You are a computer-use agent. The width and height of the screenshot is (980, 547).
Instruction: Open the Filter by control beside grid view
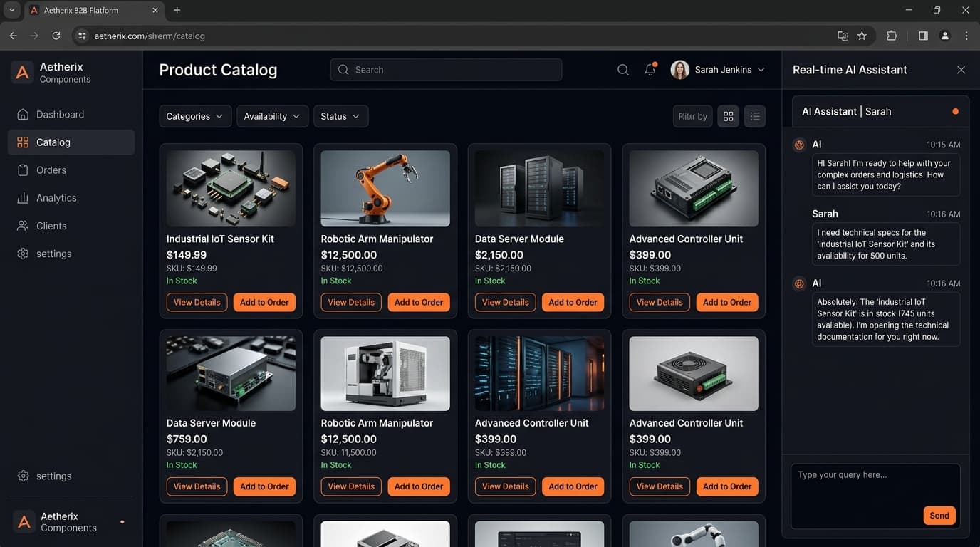pos(692,116)
